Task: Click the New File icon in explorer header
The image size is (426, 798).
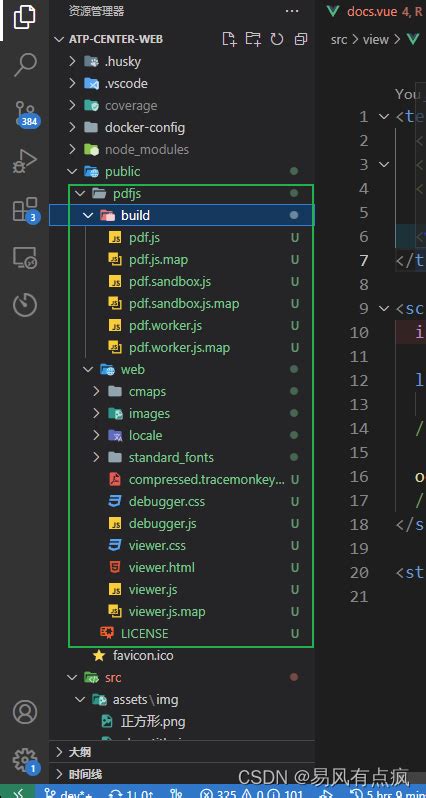Action: (x=230, y=39)
